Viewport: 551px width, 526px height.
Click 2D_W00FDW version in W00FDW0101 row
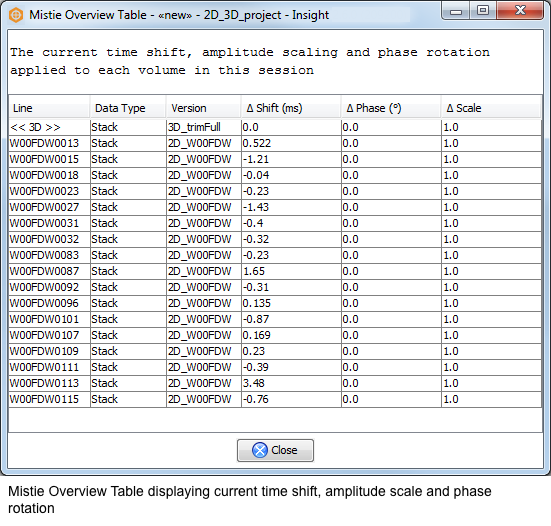click(x=204, y=319)
